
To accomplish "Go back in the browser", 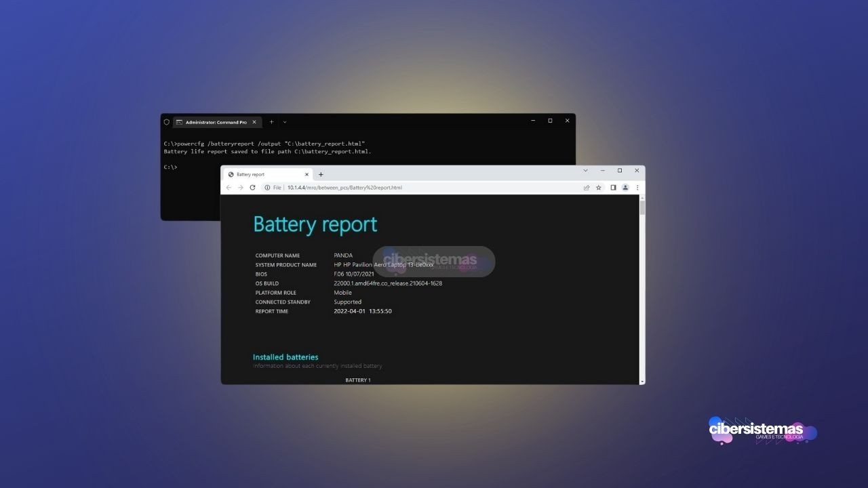I will tap(229, 188).
